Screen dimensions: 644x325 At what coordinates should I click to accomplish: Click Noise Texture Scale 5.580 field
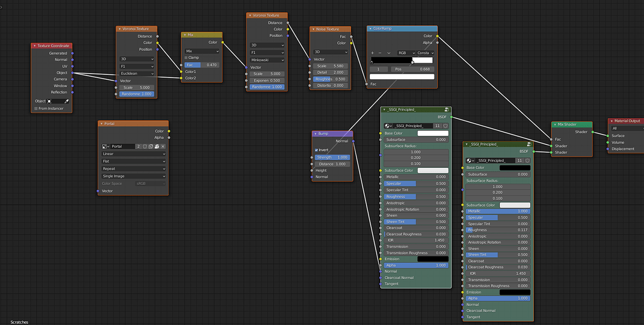click(x=330, y=65)
